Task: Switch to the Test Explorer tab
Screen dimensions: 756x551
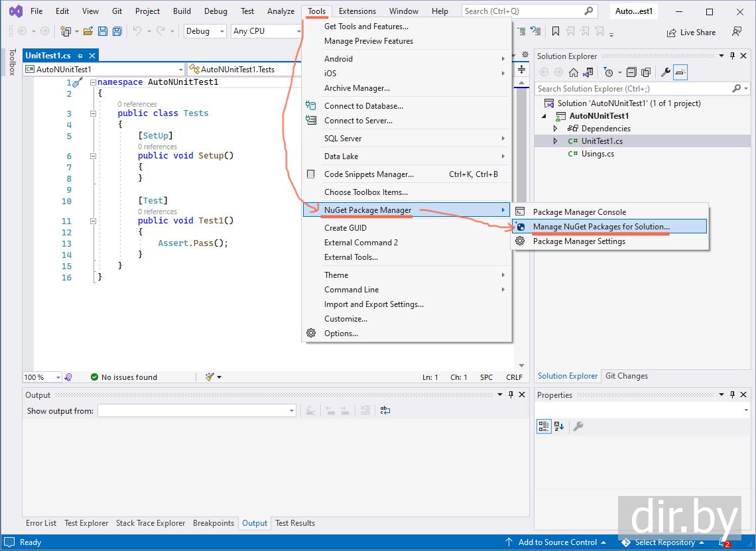Action: 86,523
